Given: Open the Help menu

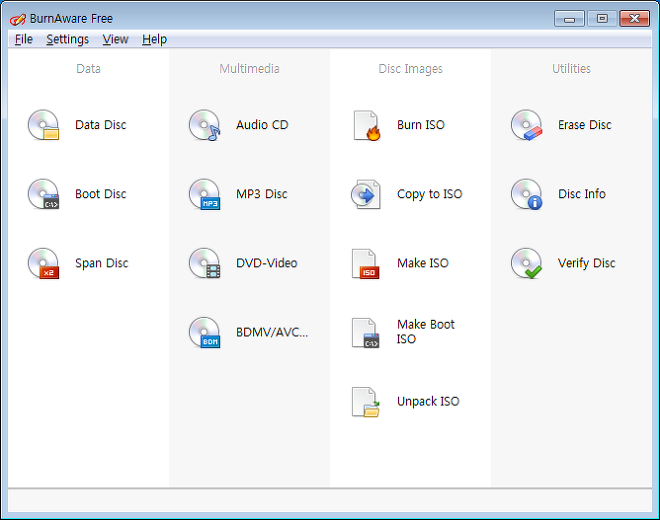Looking at the screenshot, I should (x=154, y=39).
